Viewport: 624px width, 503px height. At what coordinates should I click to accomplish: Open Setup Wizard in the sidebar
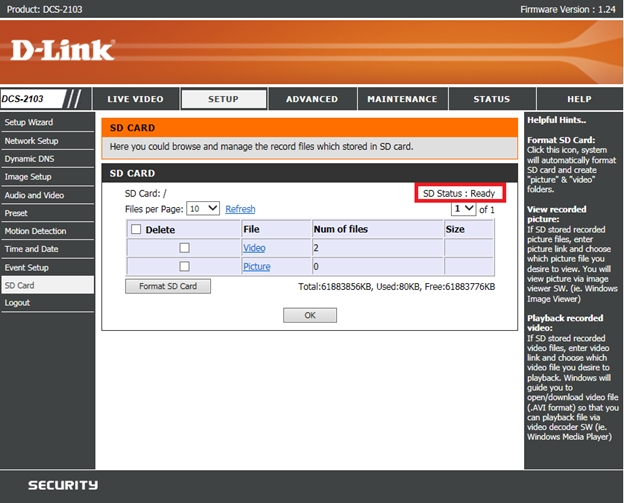pyautogui.click(x=29, y=122)
